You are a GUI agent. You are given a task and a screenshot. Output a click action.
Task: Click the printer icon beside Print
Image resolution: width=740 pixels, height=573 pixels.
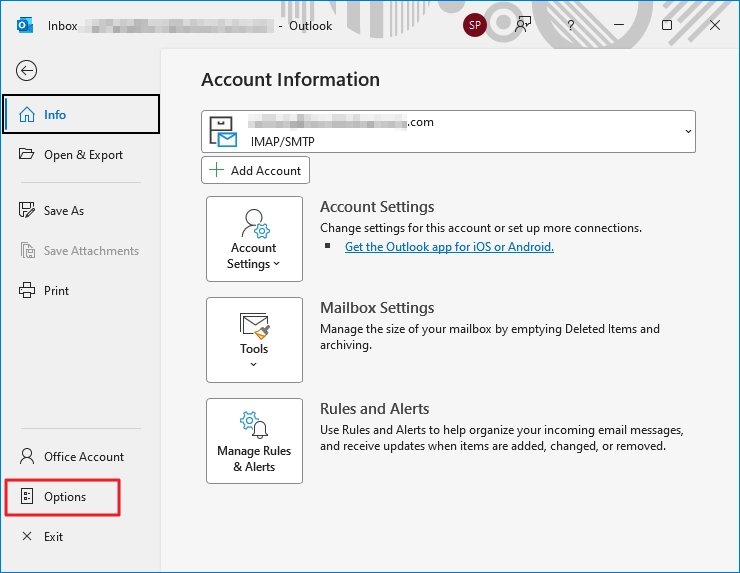pos(27,290)
